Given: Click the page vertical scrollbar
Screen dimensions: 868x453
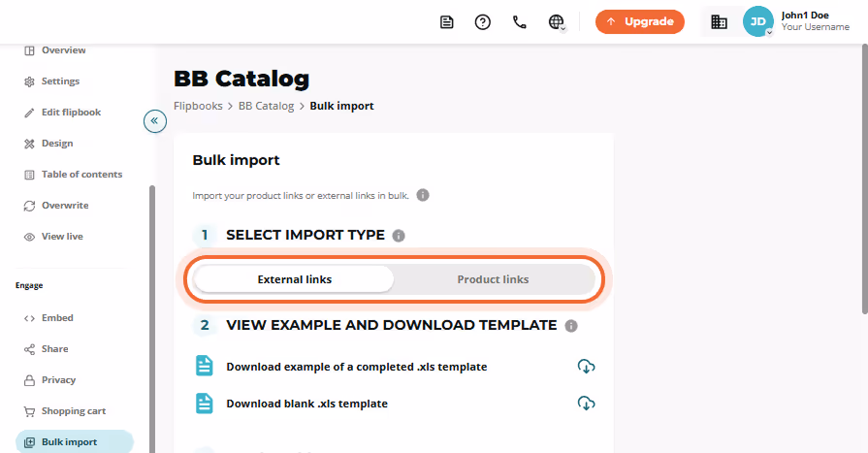Looking at the screenshot, I should 865,178.
